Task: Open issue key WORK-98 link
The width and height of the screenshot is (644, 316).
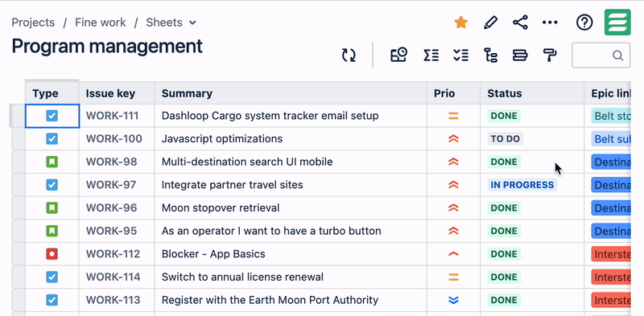Action: (111, 162)
